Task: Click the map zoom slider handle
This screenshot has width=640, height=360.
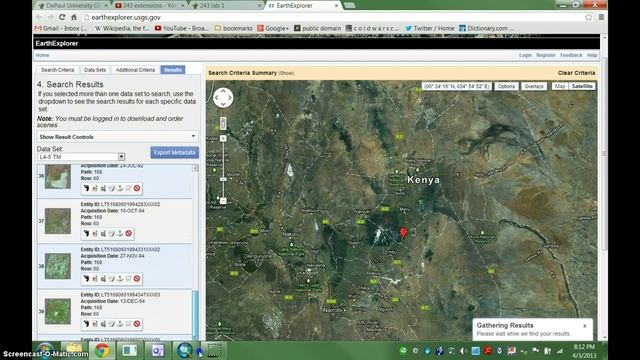Action: coord(223,179)
